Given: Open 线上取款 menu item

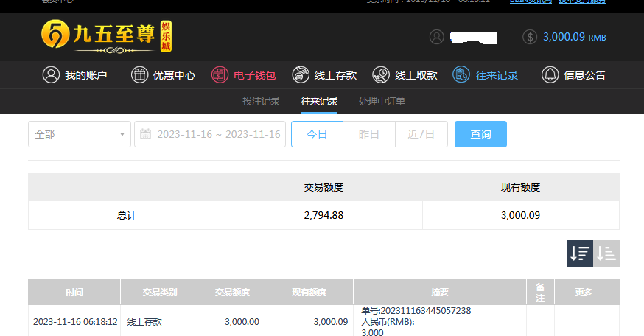Looking at the screenshot, I should point(416,75).
